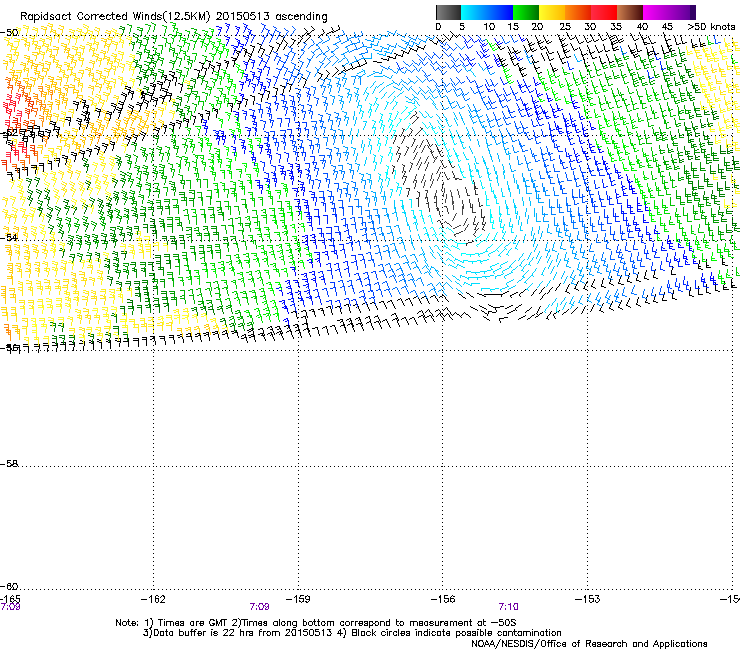Click the purple 7:10 time label
This screenshot has width=740, height=650.
[x=508, y=607]
